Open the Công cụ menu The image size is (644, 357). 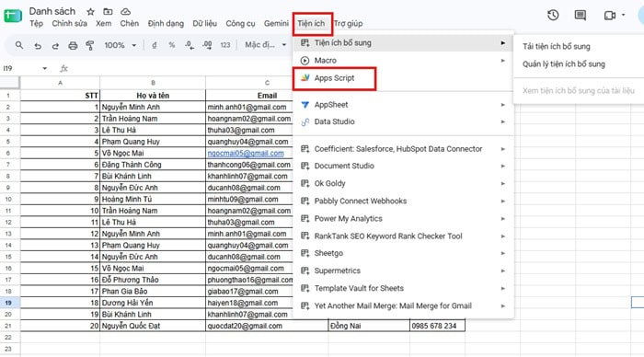tap(240, 23)
